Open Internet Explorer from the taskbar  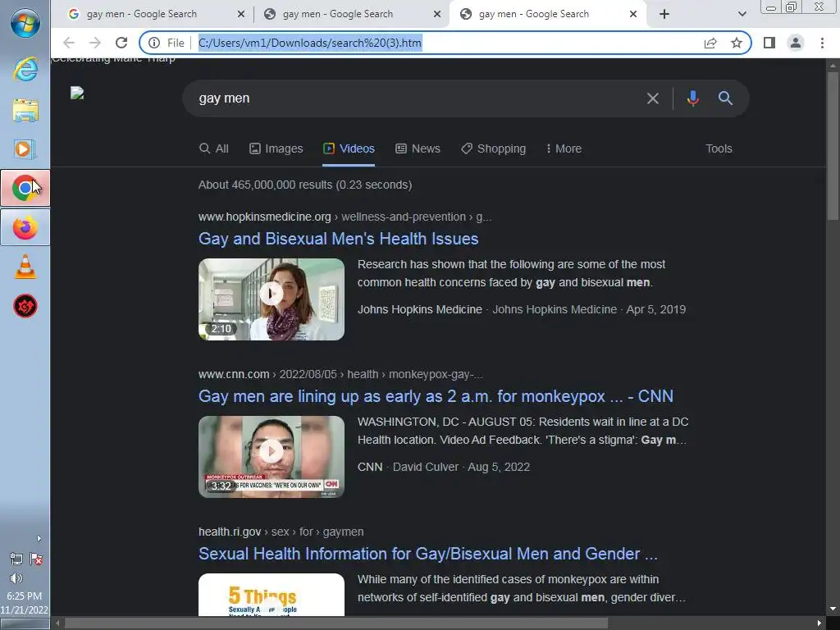coord(25,70)
